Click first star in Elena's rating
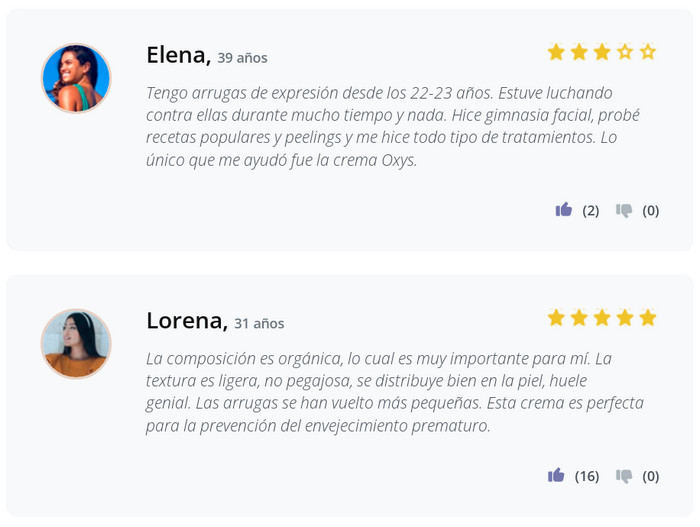This screenshot has height=527, width=700. 556,52
